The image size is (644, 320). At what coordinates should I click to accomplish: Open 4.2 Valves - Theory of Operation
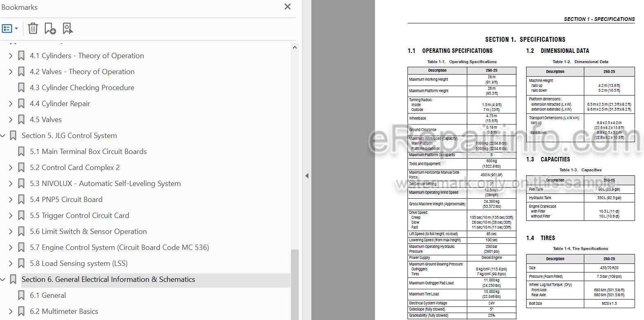[82, 72]
